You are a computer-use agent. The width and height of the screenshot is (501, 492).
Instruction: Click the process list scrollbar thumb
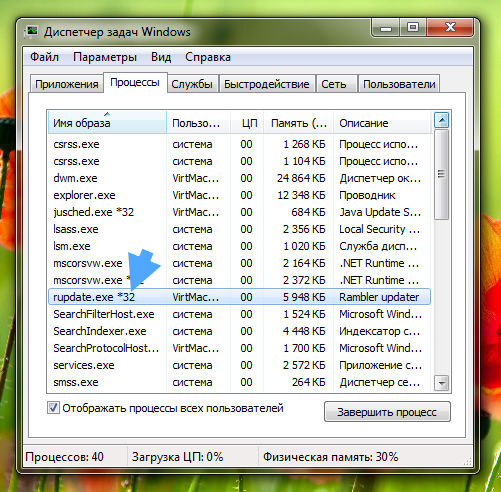pyautogui.click(x=442, y=174)
